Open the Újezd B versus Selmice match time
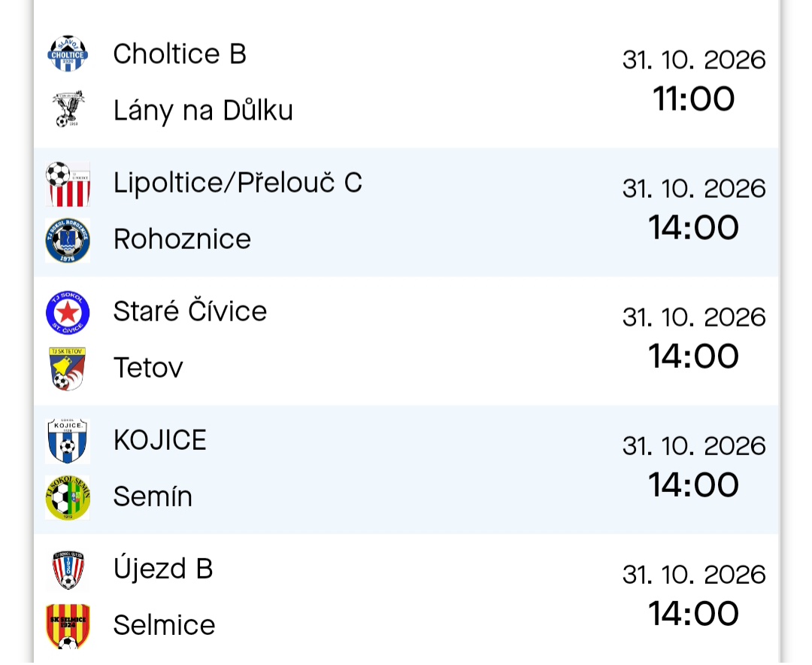The width and height of the screenshot is (812, 665). (694, 613)
